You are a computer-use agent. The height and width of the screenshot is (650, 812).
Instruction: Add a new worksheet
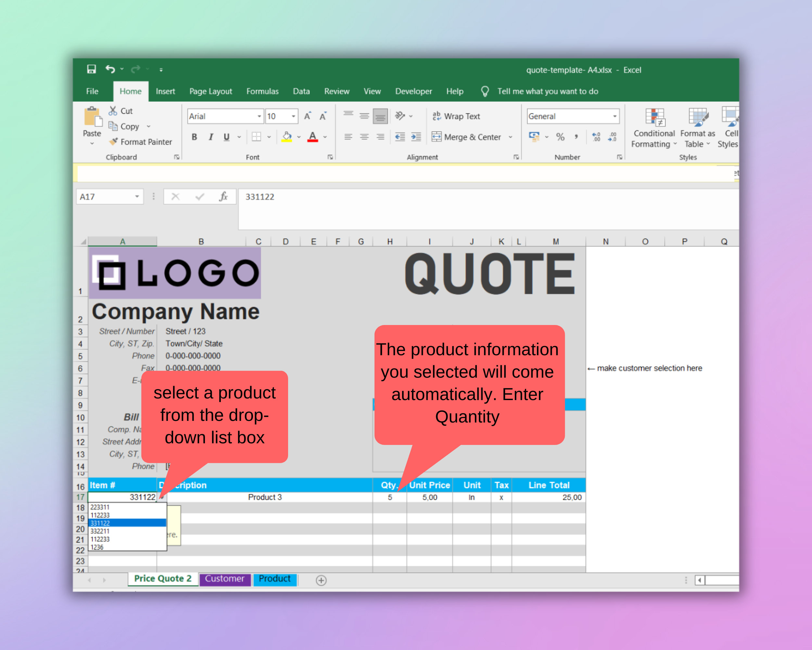321,580
